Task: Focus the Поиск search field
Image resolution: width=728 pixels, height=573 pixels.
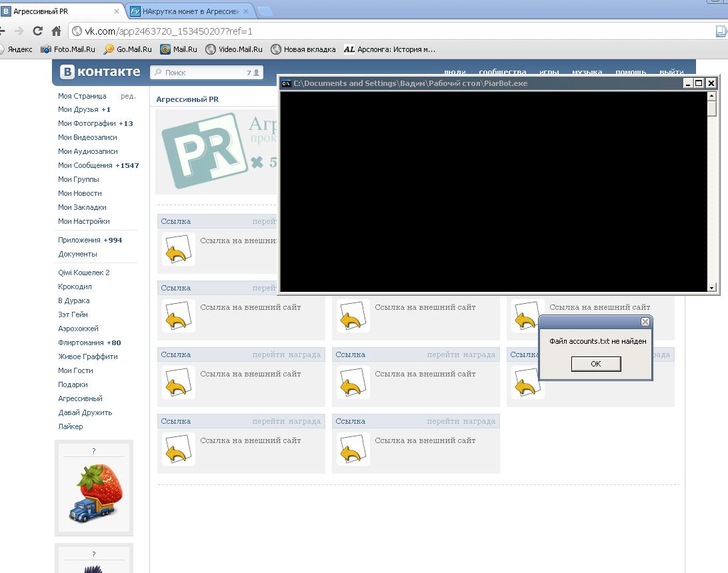Action: 206,73
